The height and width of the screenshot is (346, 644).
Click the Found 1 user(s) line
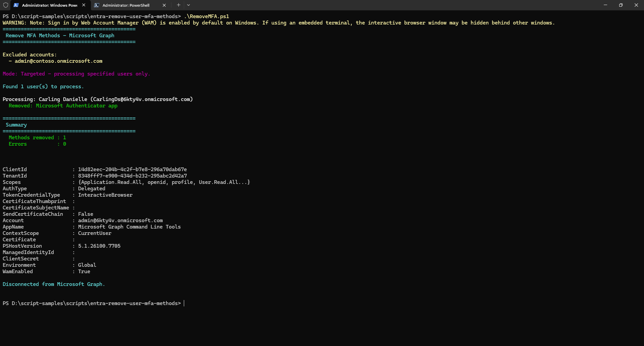coord(43,86)
